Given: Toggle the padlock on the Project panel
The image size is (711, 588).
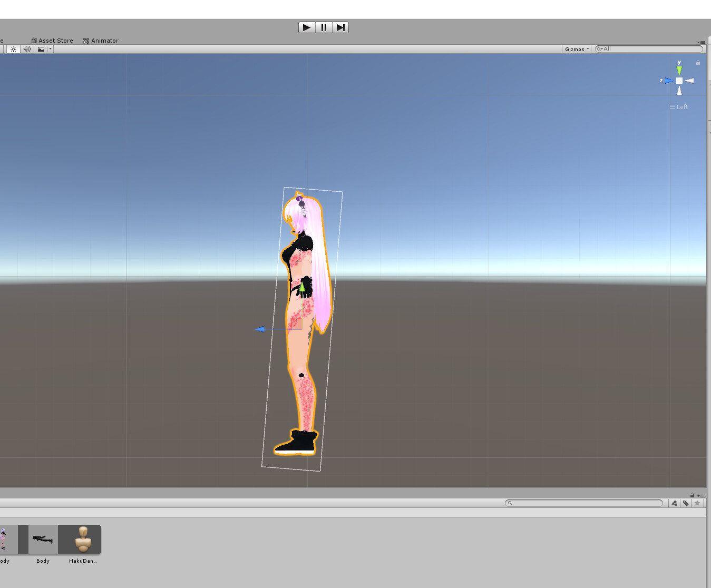Looking at the screenshot, I should pyautogui.click(x=691, y=495).
